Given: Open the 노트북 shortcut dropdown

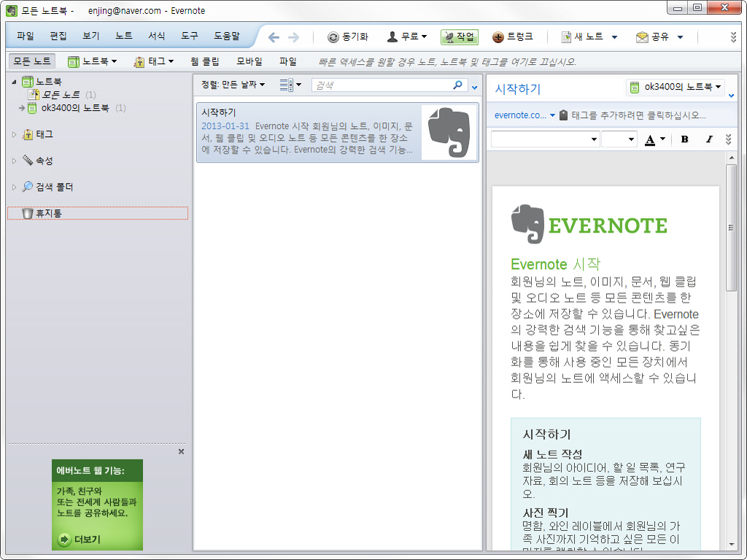Looking at the screenshot, I should [92, 61].
